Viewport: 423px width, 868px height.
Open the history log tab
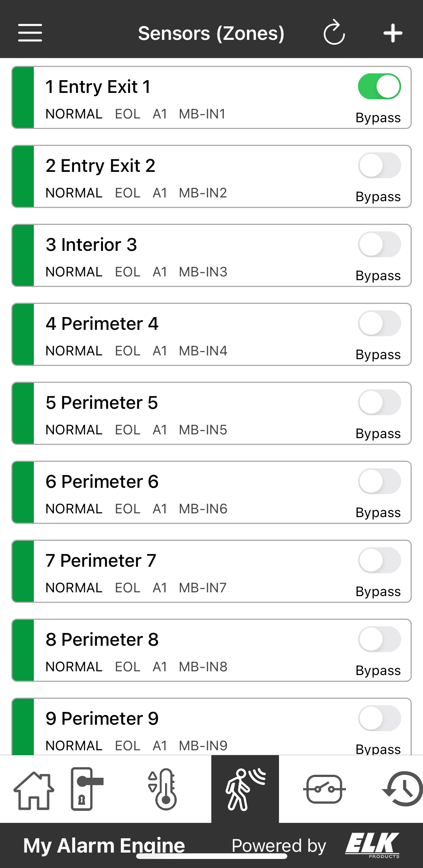403,789
